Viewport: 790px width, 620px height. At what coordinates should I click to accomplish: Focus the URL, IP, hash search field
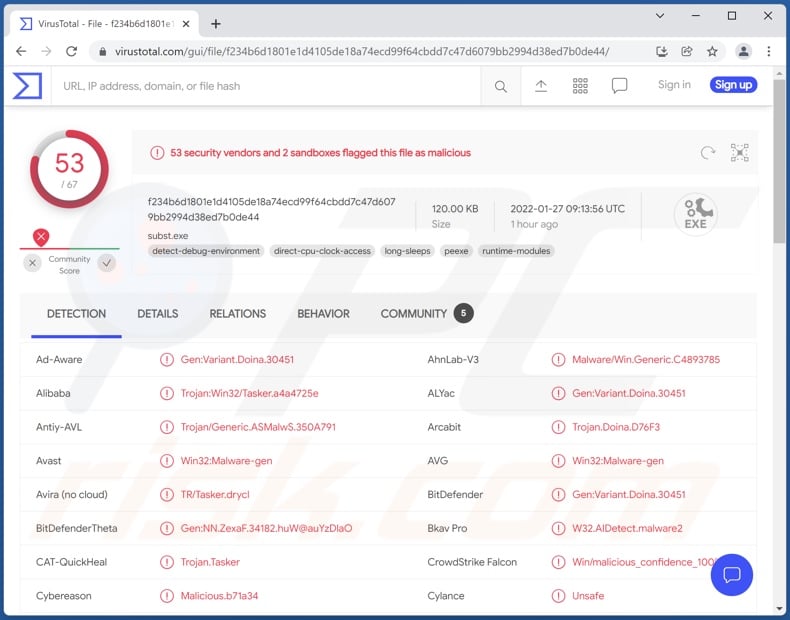pos(267,86)
